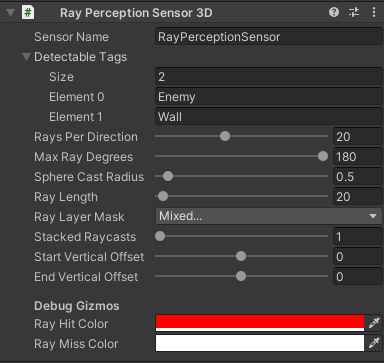
Task: Click the Detectable Tags label
Action: point(81,57)
